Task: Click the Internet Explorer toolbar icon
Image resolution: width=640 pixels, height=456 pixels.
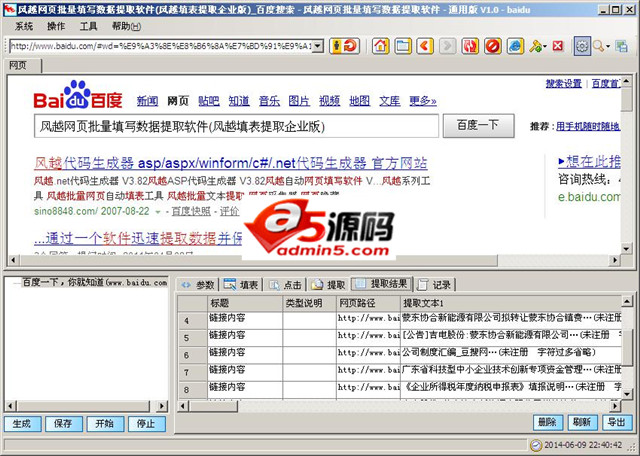Action: 515,46
